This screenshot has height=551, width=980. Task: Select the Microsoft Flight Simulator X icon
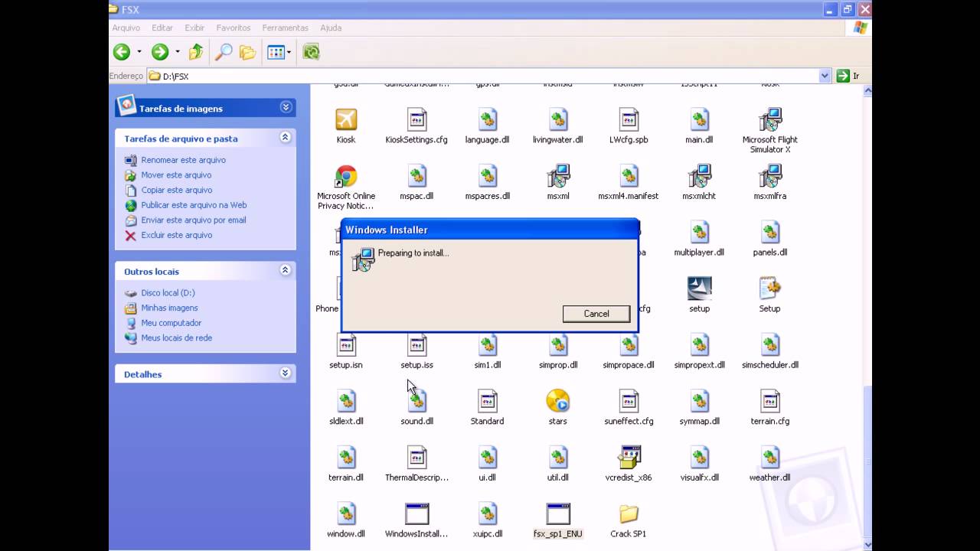click(769, 119)
